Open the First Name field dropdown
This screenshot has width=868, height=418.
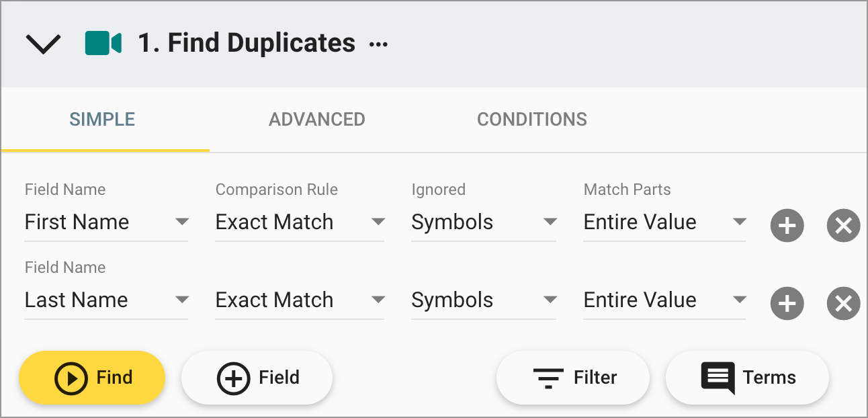pos(106,222)
